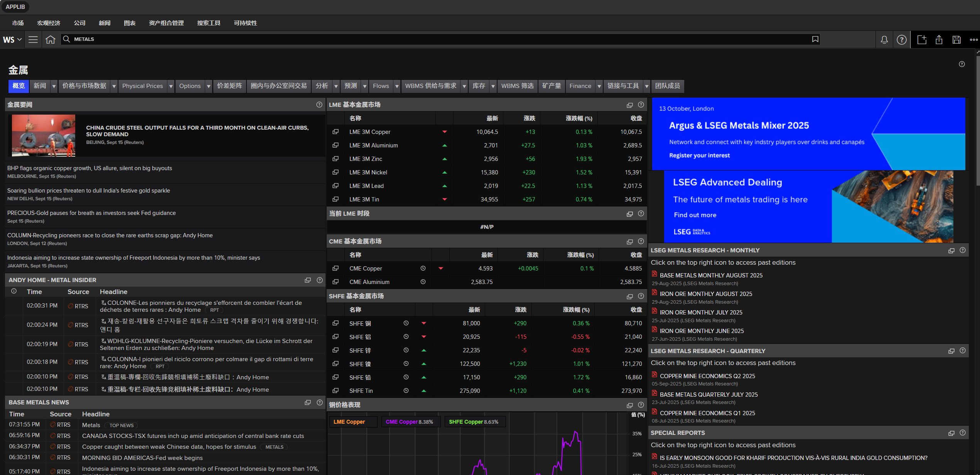Switch to the 价差矩阵 tab
The image size is (980, 475).
click(x=229, y=86)
